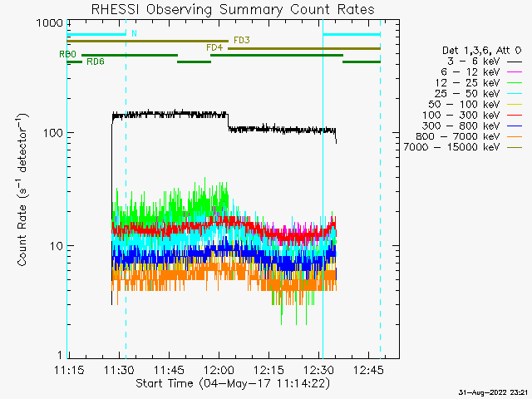The width and height of the screenshot is (532, 399).
Task: Click the 31-Aug-2022 23:21 timestamp
Action: (x=493, y=392)
